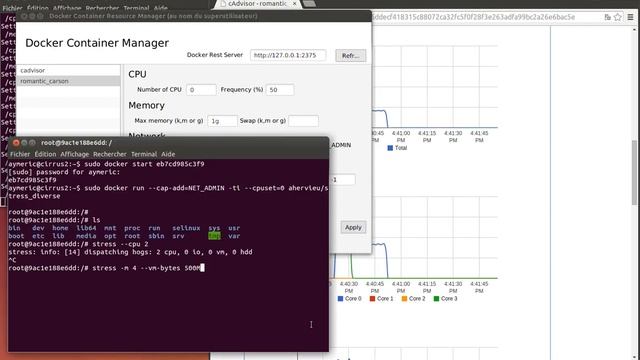Click the Memory section heading
Image resolution: width=640 pixels, height=360 pixels.
pyautogui.click(x=147, y=105)
